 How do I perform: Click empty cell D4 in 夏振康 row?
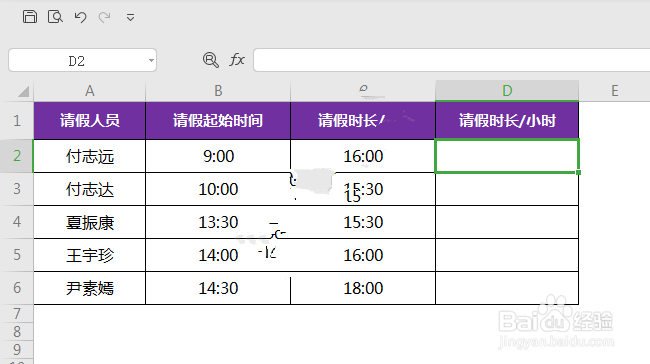[507, 222]
